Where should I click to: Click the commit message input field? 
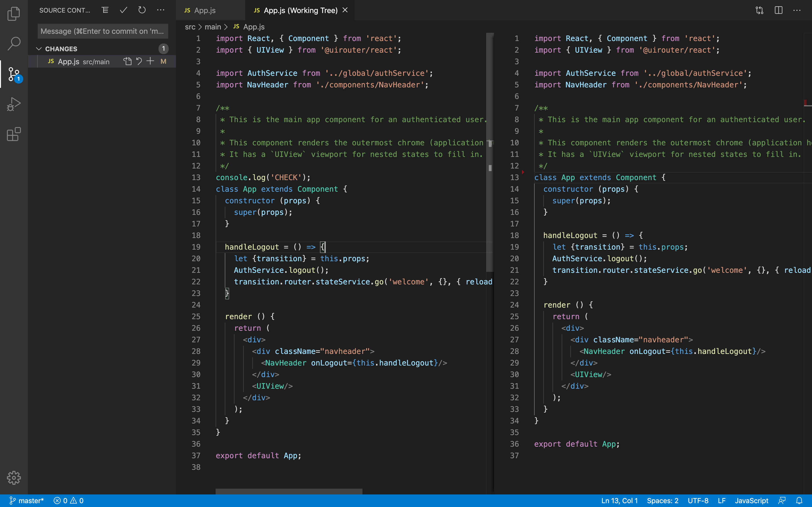tap(103, 31)
